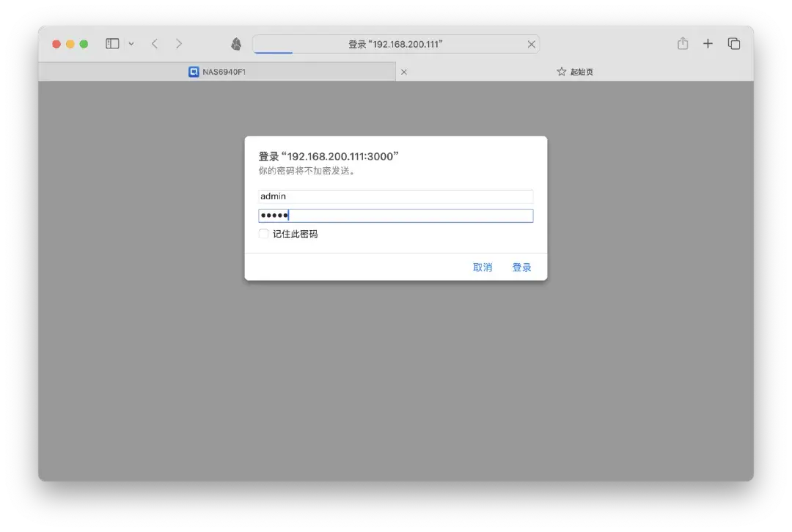Click the back navigation arrow
Viewport: 792px width, 532px height.
(x=155, y=43)
